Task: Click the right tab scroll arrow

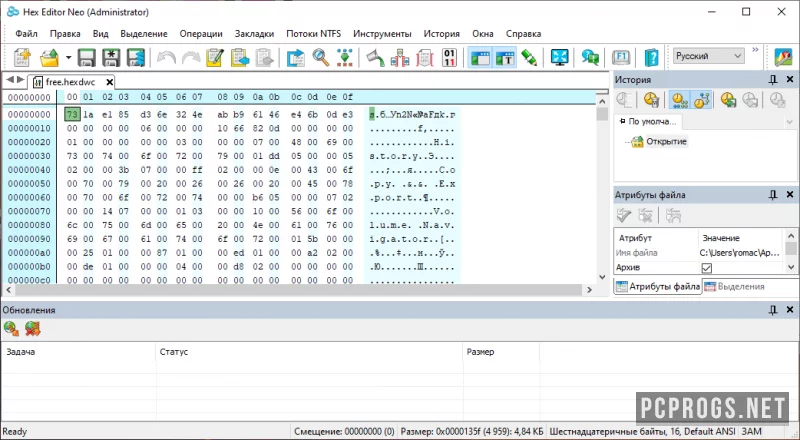Action: pos(20,80)
